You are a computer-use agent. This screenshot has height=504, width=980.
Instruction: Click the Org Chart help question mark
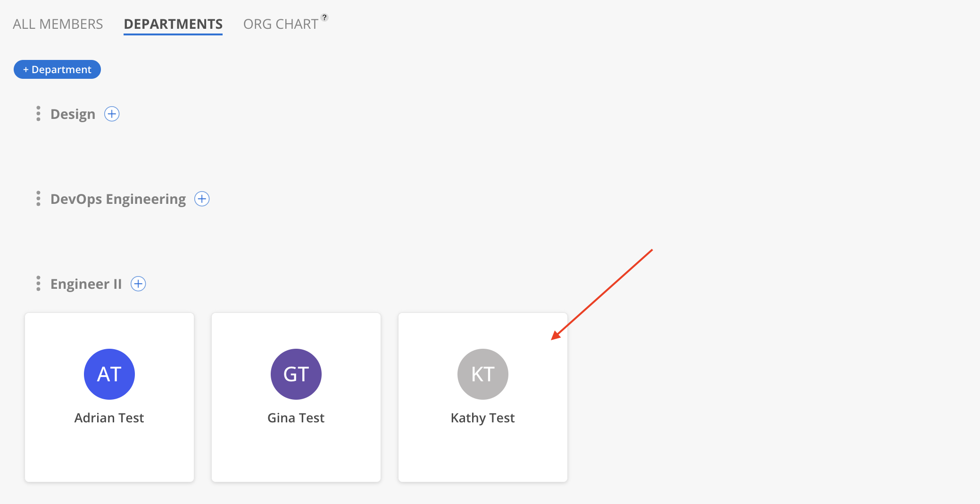324,17
